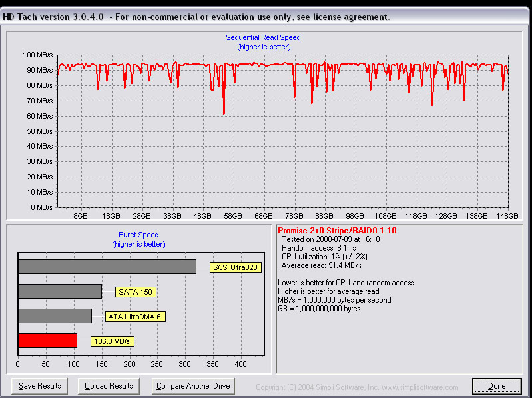Click the 0 MB/s axis label
532x398 pixels.
42,207
